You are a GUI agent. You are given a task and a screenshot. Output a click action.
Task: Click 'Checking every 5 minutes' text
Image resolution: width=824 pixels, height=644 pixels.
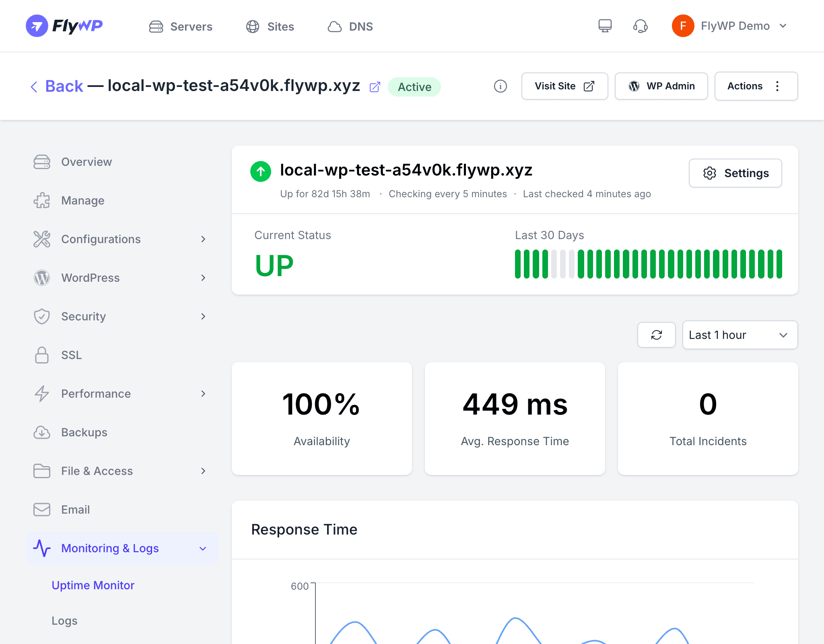[447, 194]
